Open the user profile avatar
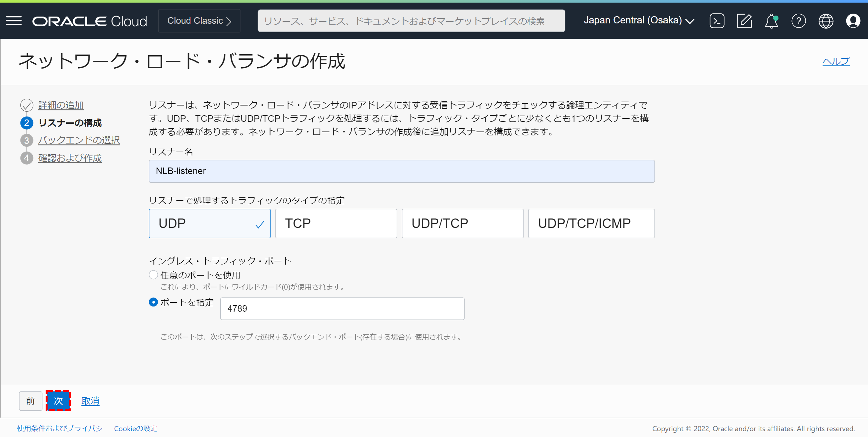Image resolution: width=868 pixels, height=437 pixels. (x=853, y=21)
